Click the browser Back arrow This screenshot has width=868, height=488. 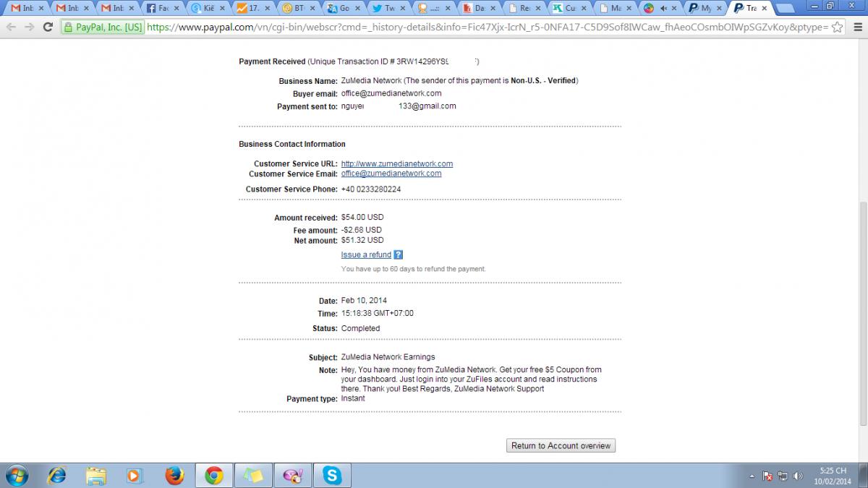[x=12, y=27]
